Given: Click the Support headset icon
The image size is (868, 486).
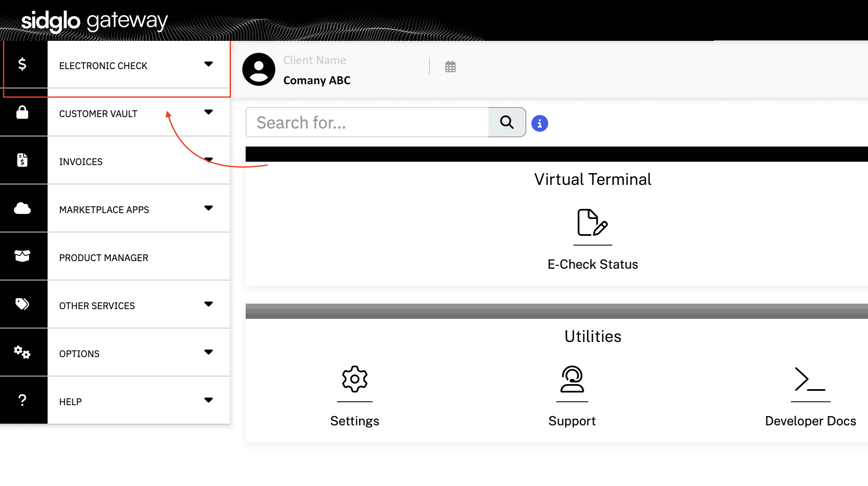Looking at the screenshot, I should pyautogui.click(x=572, y=379).
